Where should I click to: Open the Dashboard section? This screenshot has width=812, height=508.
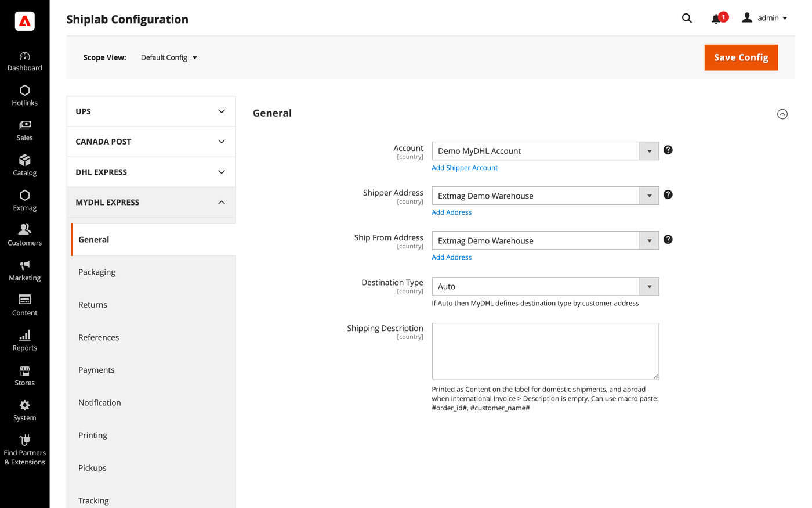click(x=24, y=62)
